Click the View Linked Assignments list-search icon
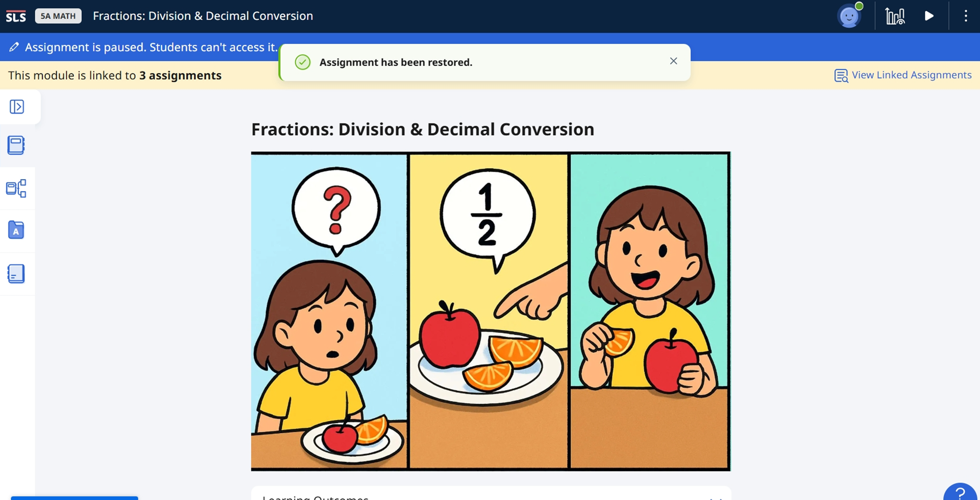Image resolution: width=980 pixels, height=500 pixels. pyautogui.click(x=841, y=75)
